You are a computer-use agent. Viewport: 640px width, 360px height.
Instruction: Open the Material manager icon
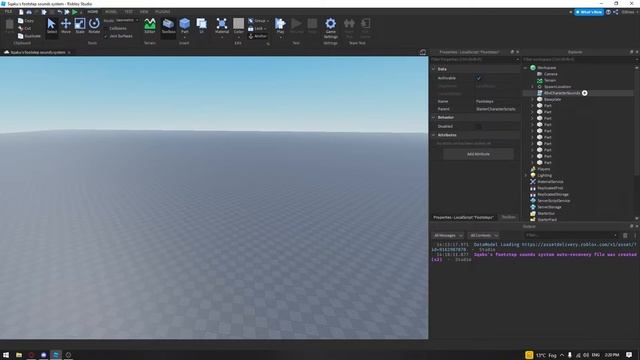222,26
